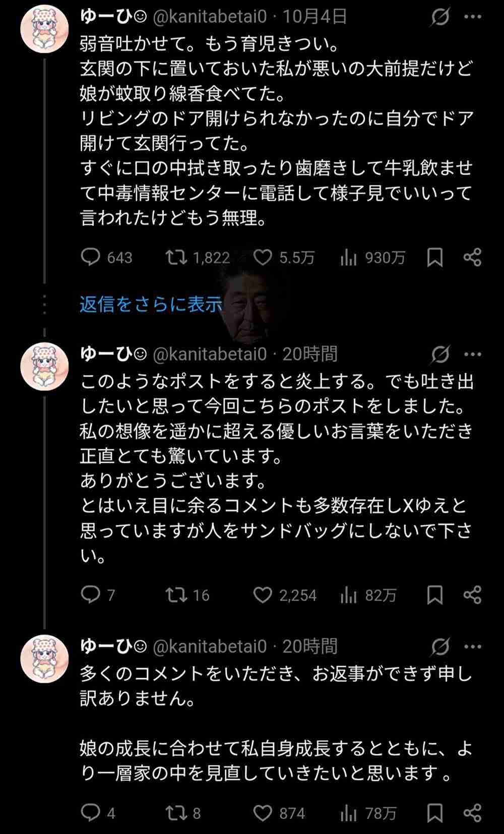Open more options on the third post
This screenshot has height=834, width=504.
pyautogui.click(x=473, y=646)
